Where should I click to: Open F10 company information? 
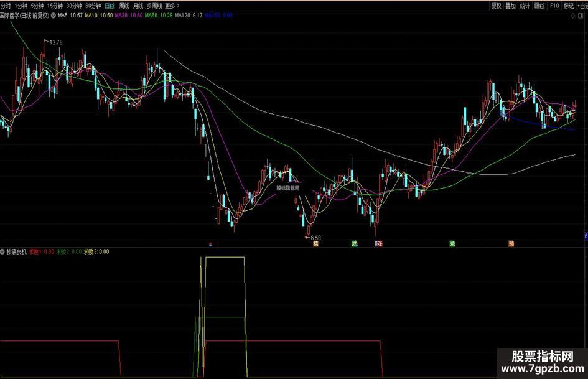click(x=554, y=6)
